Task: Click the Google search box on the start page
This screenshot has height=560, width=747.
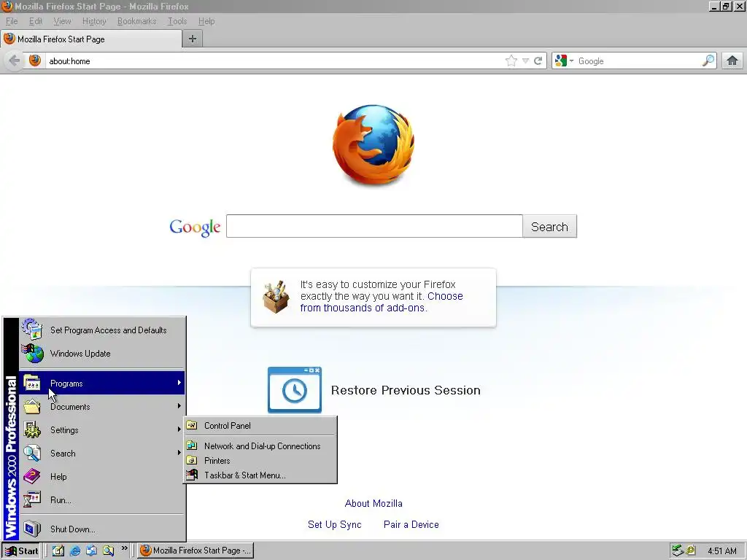Action: [374, 226]
